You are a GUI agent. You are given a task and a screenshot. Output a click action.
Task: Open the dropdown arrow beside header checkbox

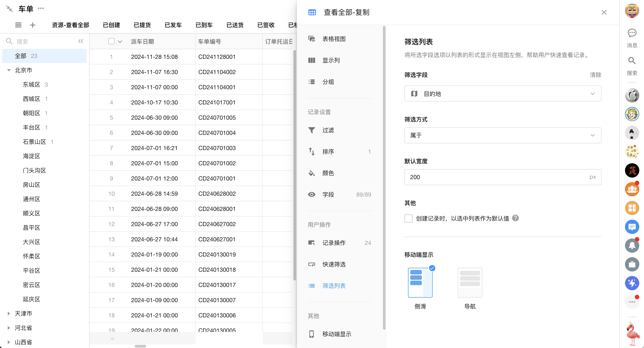tap(120, 42)
